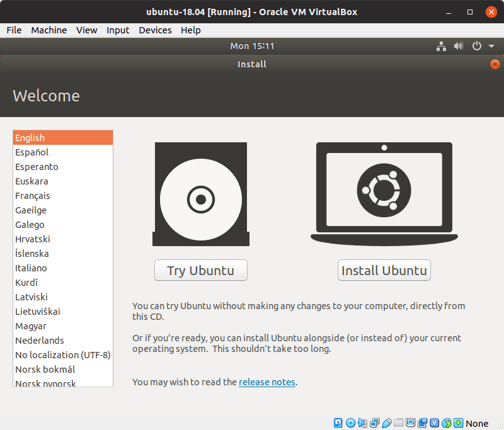This screenshot has width=504, height=430.
Task: Click the audio status icon in VirtualBox bar
Action: pyautogui.click(x=363, y=423)
